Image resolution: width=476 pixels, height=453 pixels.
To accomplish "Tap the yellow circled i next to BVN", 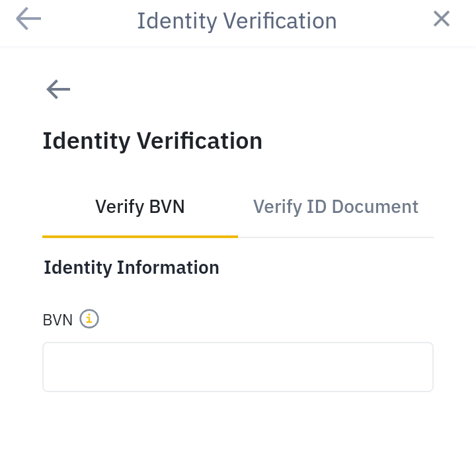I will 89,319.
